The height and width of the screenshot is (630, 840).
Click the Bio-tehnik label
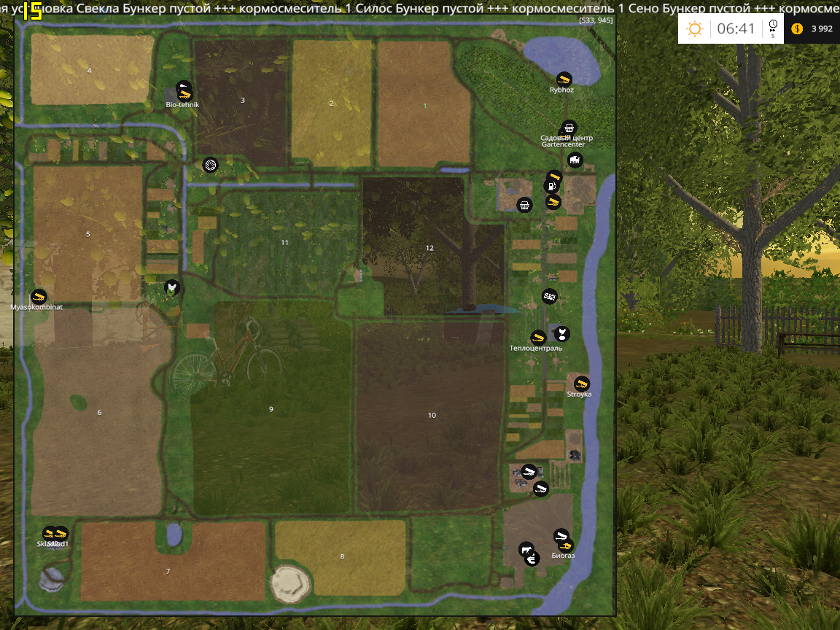point(182,105)
